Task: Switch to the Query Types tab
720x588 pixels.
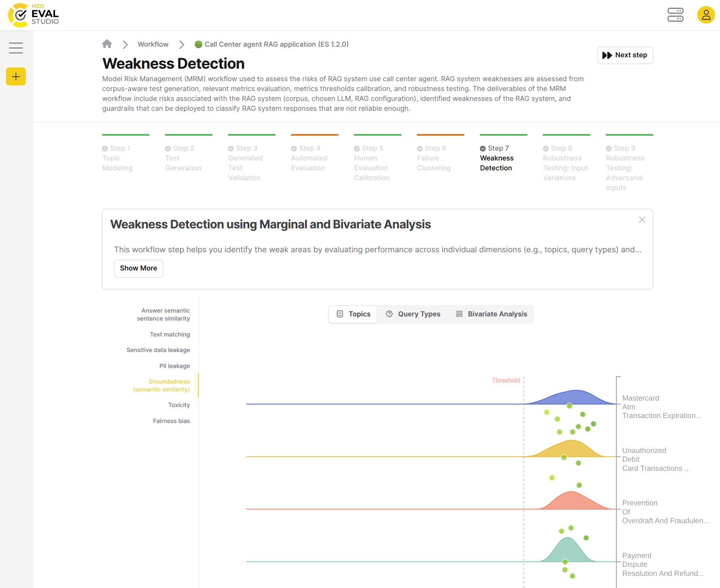Action: tap(413, 314)
